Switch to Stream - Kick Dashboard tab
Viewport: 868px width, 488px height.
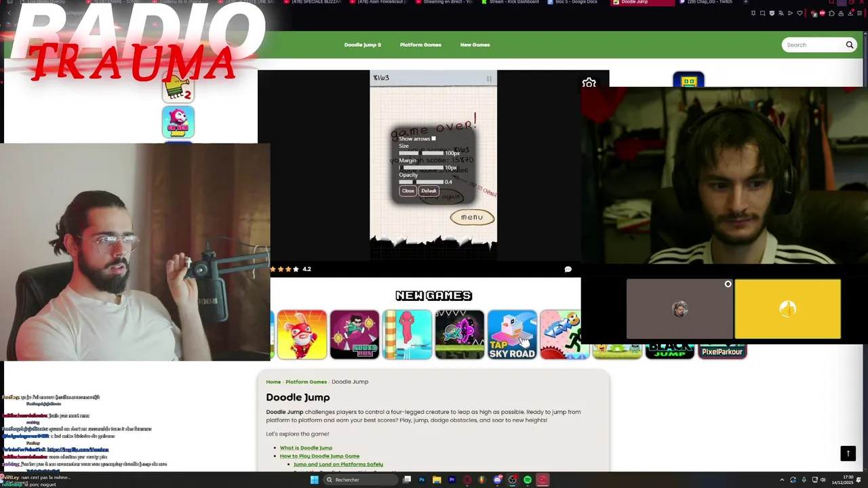[x=510, y=2]
